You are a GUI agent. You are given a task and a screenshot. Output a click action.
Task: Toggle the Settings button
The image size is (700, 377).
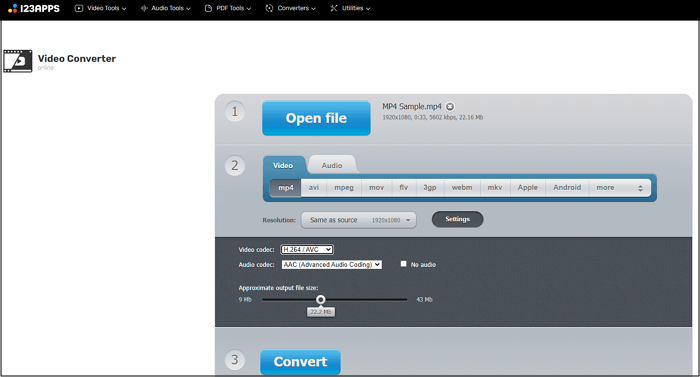point(457,219)
